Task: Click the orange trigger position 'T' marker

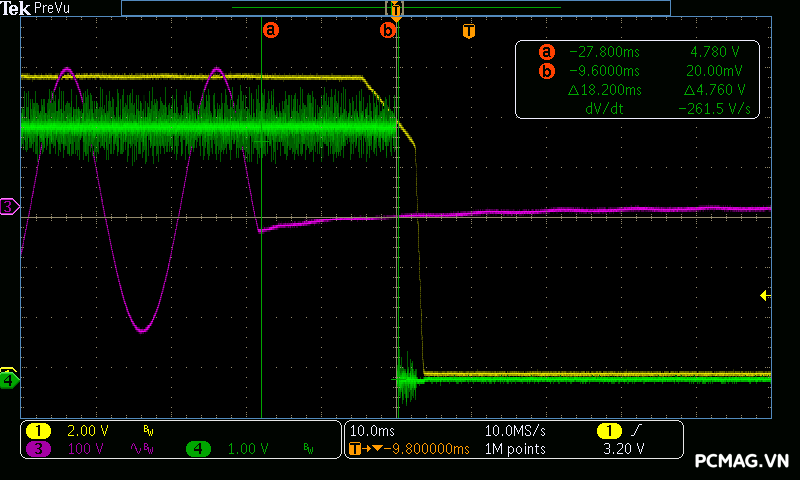Action: pos(468,30)
